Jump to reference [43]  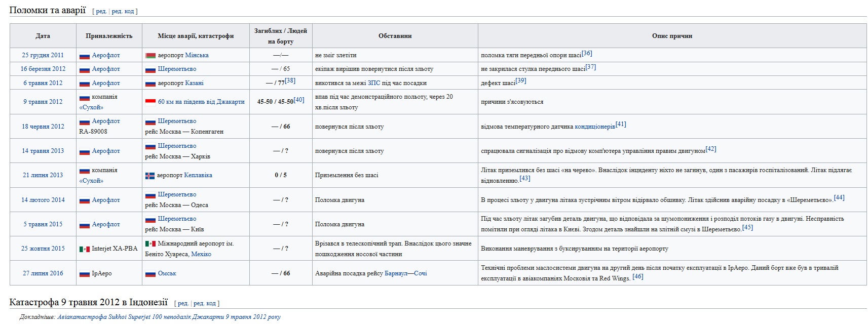(x=525, y=178)
